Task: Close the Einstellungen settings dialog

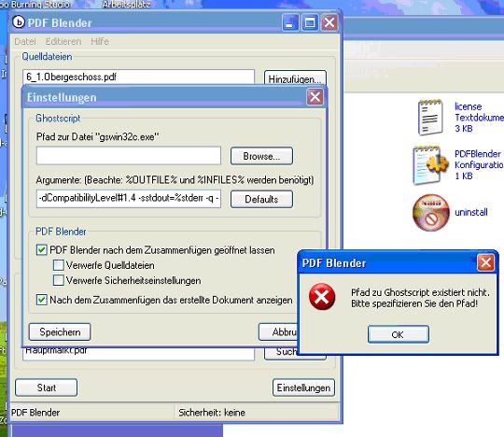Action: [x=315, y=97]
